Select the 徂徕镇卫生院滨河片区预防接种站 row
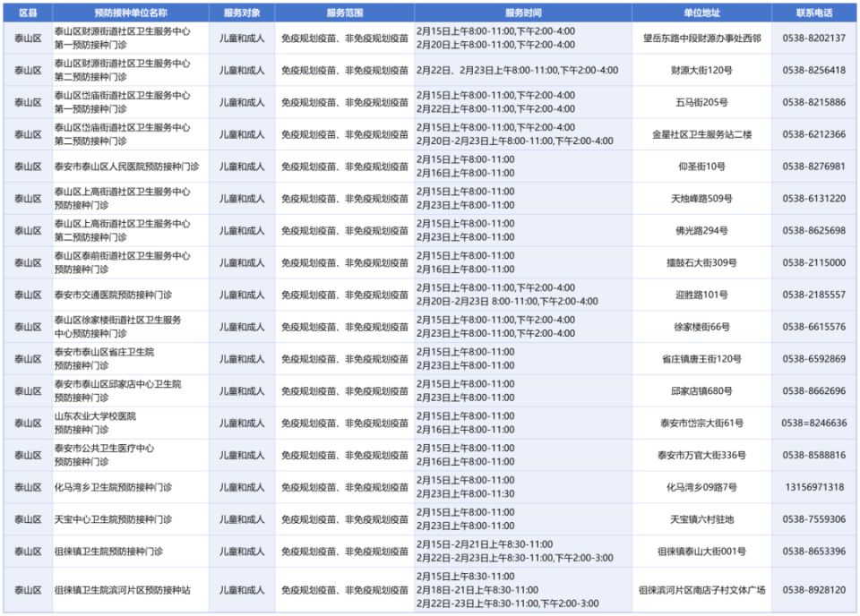The image size is (860, 616). tap(131, 590)
